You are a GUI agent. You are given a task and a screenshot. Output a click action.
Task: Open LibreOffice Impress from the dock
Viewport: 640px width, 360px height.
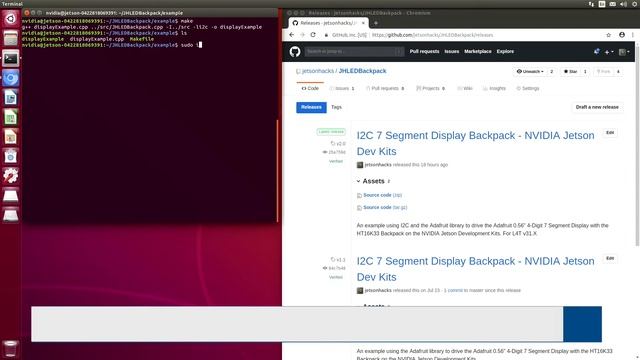(11, 137)
